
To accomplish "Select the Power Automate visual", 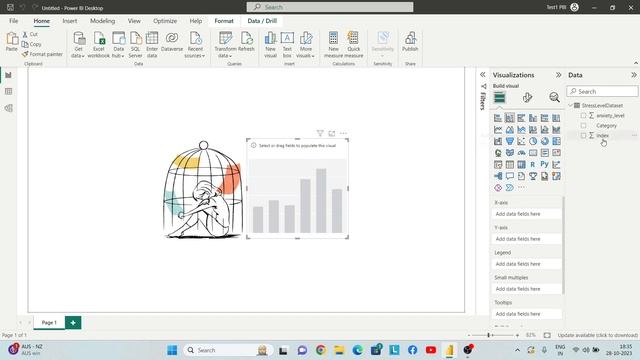I will (509, 188).
